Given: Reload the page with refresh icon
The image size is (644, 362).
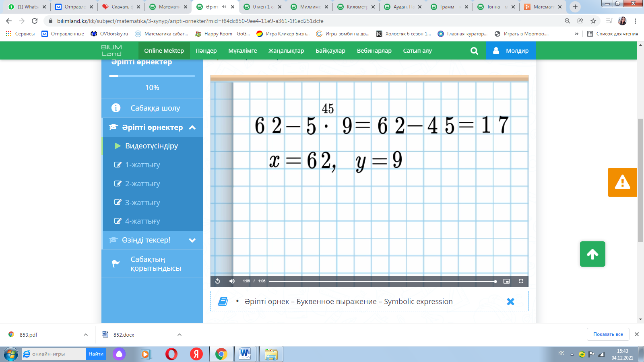Looking at the screenshot, I should (35, 21).
